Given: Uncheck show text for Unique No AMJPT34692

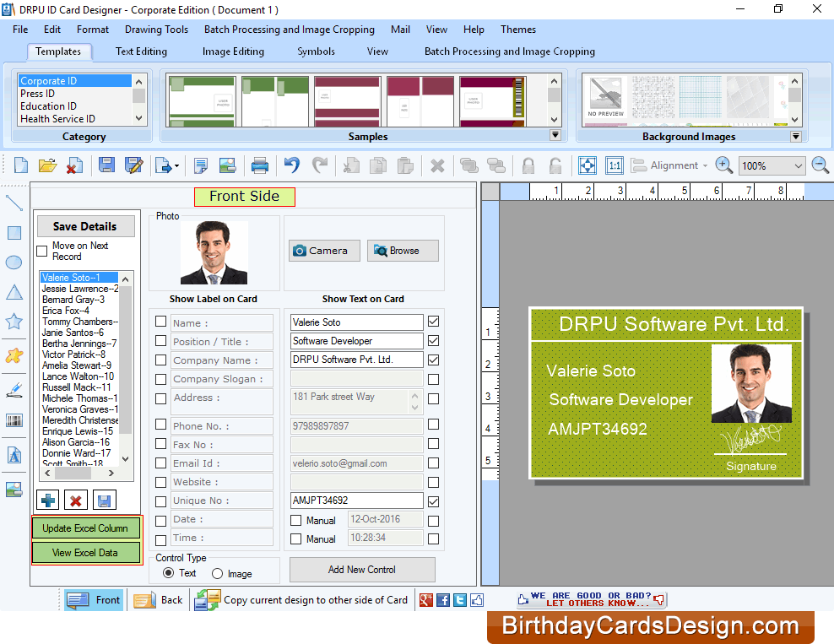Looking at the screenshot, I should click(x=434, y=501).
